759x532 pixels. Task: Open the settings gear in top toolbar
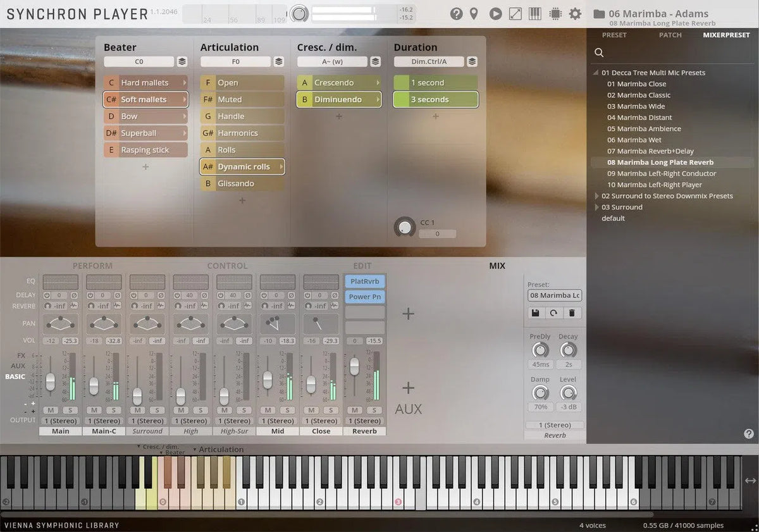coord(574,13)
